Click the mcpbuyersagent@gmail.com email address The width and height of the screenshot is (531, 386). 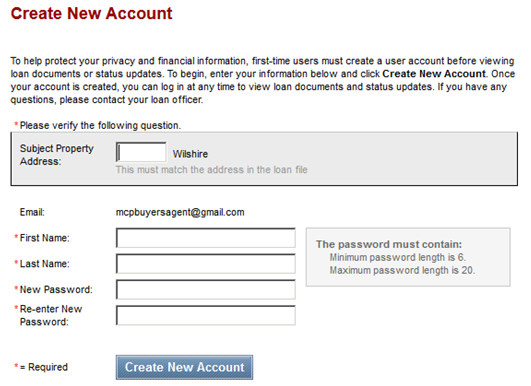[180, 212]
